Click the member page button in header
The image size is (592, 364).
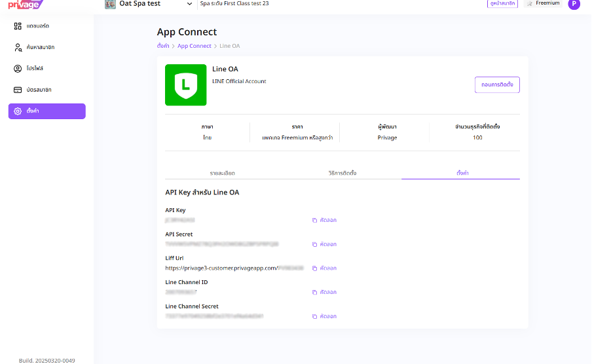pos(502,3)
